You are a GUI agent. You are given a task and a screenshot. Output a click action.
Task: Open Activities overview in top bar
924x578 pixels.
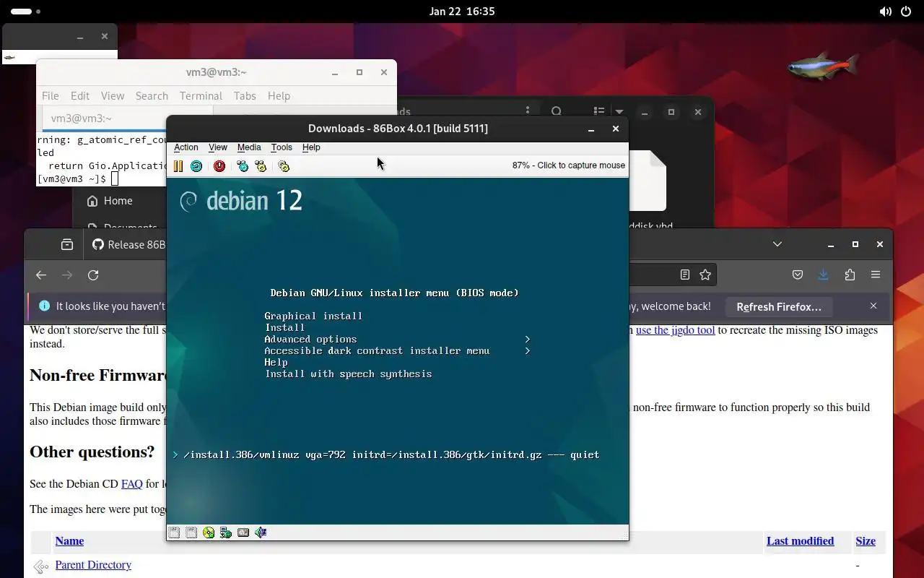(26, 12)
